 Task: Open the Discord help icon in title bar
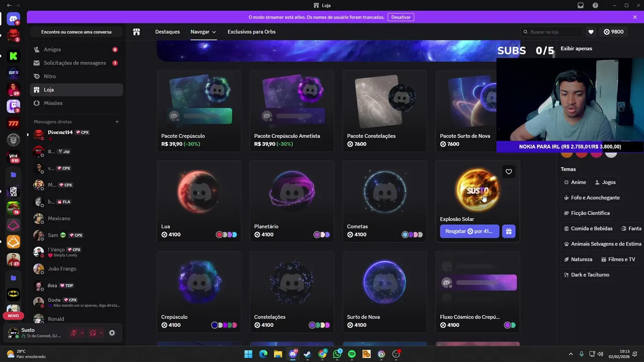coord(595,6)
